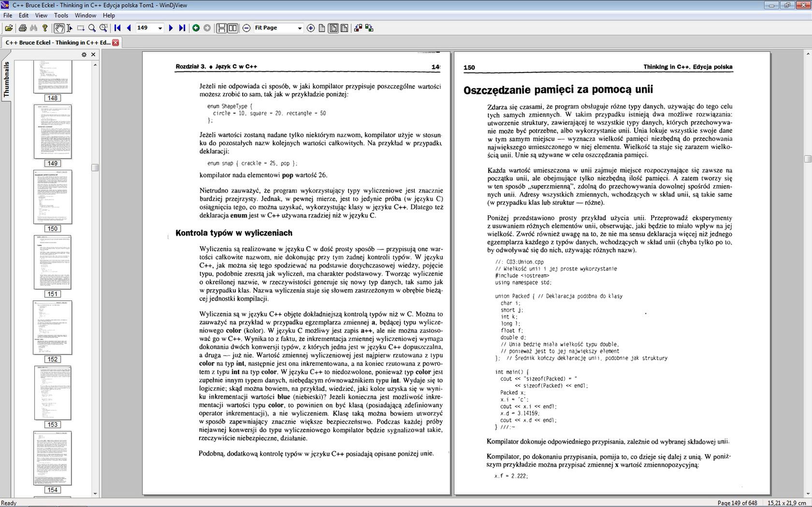812x507 pixels.
Task: Click the 'Page 149 of 648' status text
Action: [737, 503]
